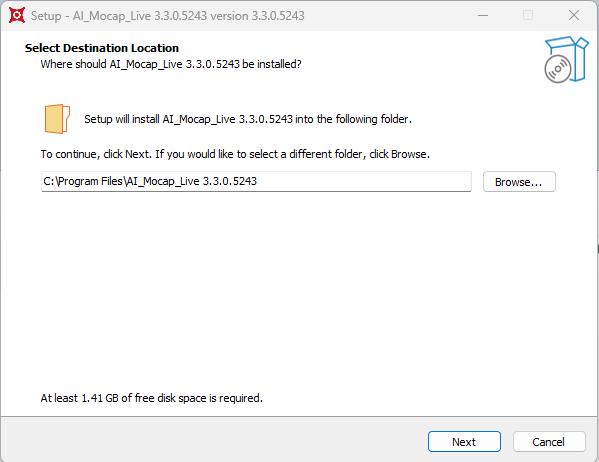The height and width of the screenshot is (462, 599).
Task: Click the "Setup will install" message line
Action: pos(248,119)
